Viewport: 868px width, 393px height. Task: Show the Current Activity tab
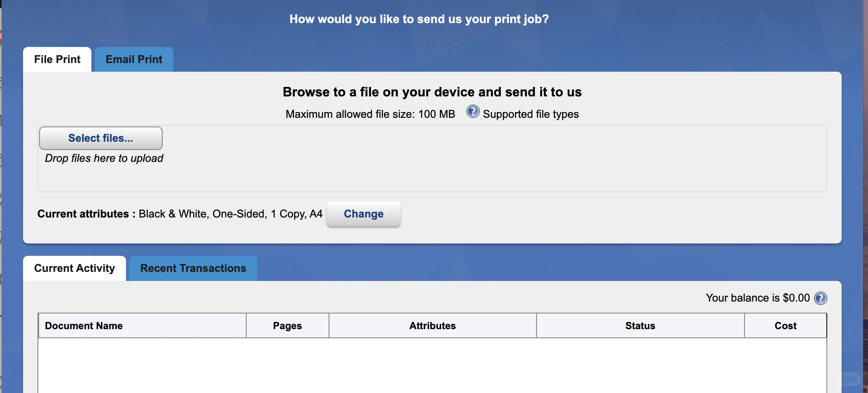[x=75, y=269]
